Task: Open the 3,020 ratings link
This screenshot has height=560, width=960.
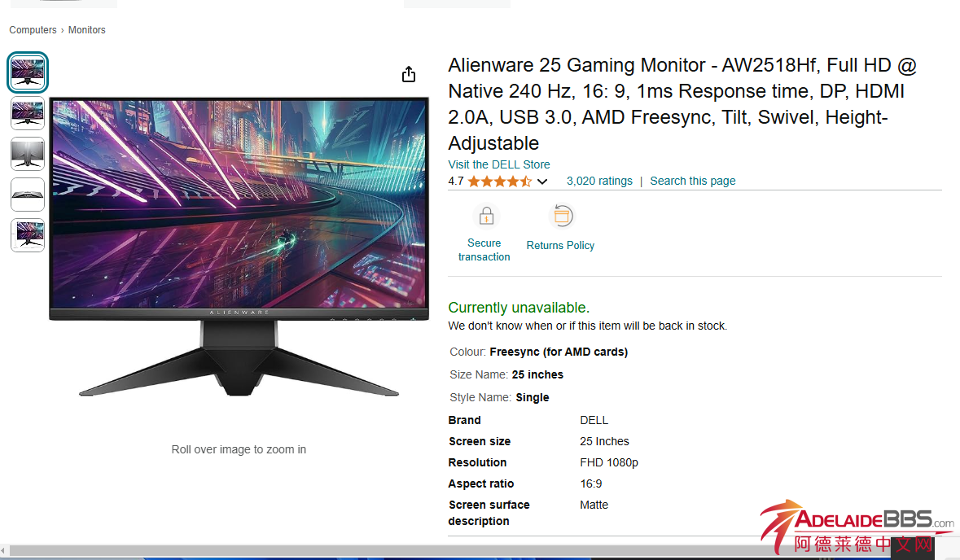Action: [x=599, y=182]
